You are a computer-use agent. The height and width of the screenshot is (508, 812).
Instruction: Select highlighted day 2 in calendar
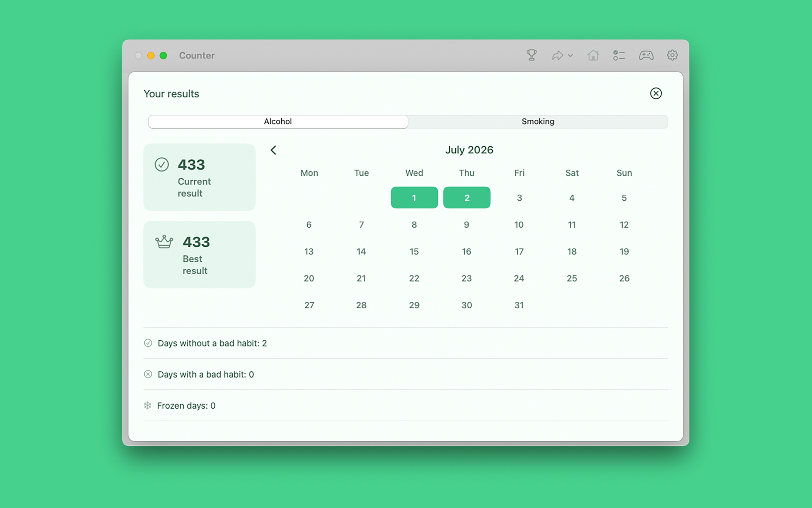(467, 197)
